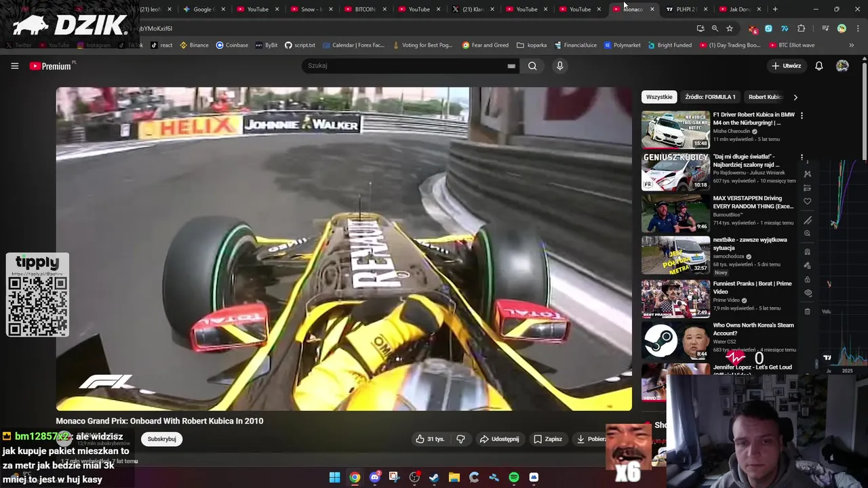Open options menu for Robert Kubica BMW M4 video
This screenshot has height=488, width=868.
[802, 116]
